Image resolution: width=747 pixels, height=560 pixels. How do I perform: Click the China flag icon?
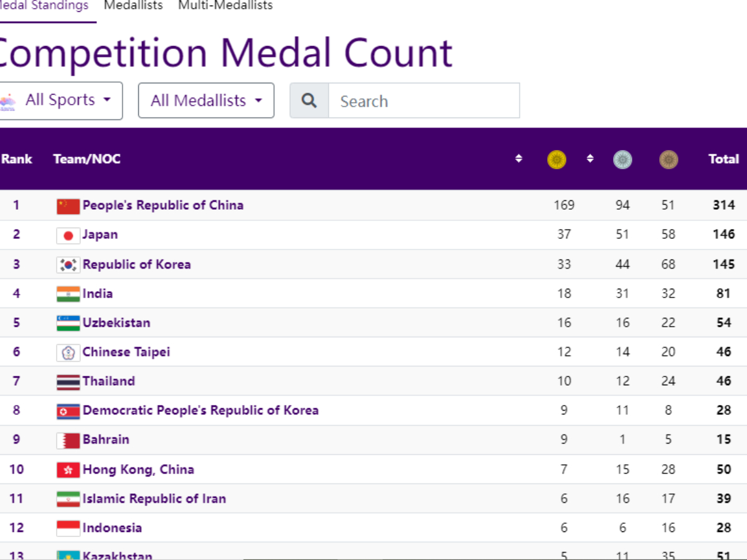(x=68, y=205)
